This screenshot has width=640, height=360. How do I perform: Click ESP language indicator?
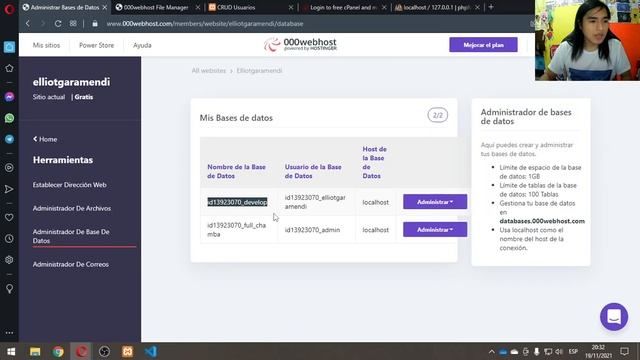click(x=573, y=351)
